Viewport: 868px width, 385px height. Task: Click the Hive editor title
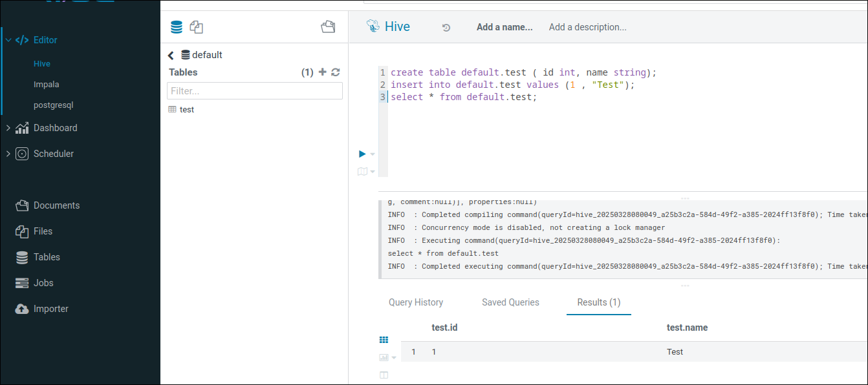tap(397, 26)
